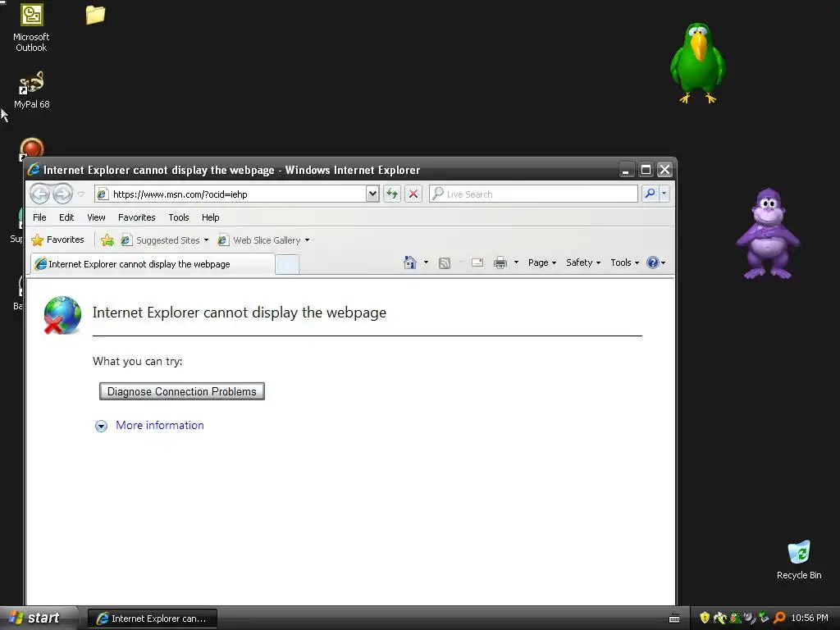Open the Favorites center star button

tap(58, 240)
